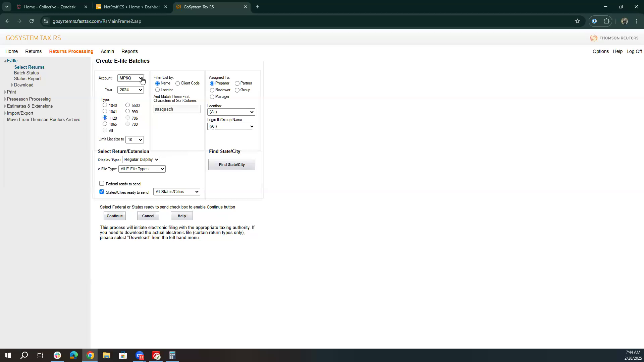Open the browser extensions puzzle icon
This screenshot has height=362, width=644.
click(606, 21)
